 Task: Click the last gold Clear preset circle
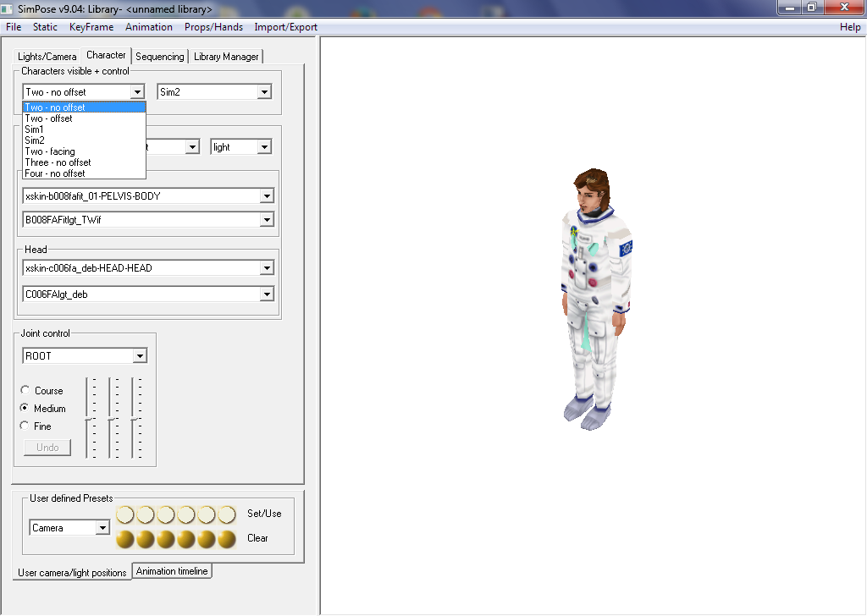pos(227,539)
